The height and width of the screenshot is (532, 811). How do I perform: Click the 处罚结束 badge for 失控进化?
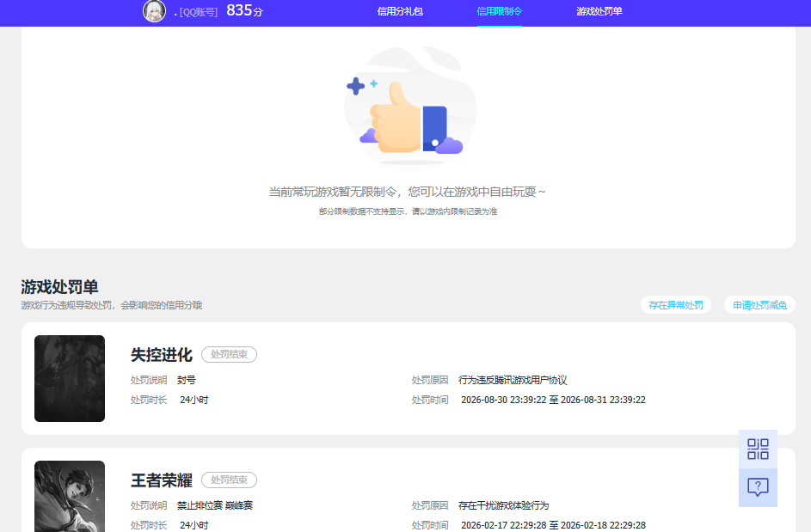(229, 355)
